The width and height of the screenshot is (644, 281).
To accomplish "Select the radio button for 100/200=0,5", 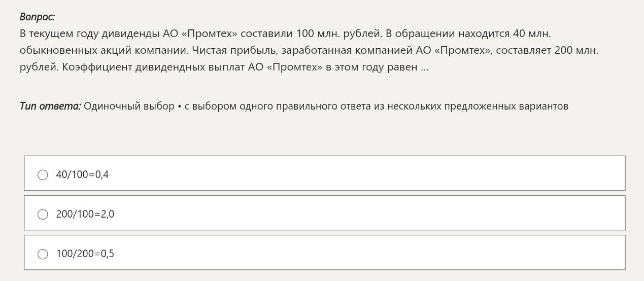I will [43, 254].
